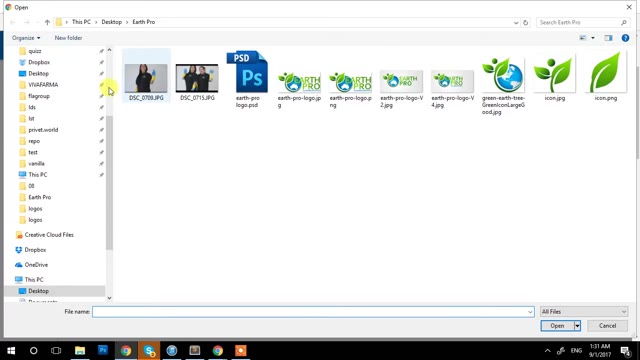
Task: Open the Windows Start menu
Action: coord(11,351)
